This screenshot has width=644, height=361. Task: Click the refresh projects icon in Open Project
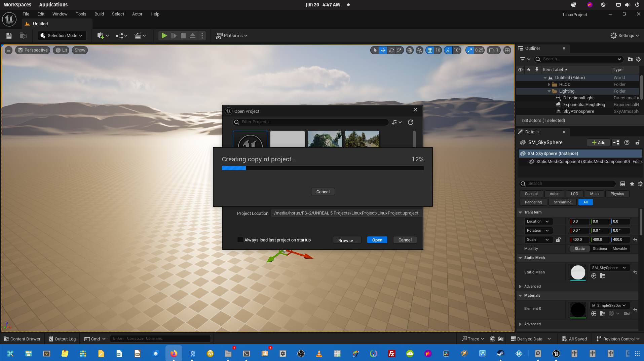point(411,122)
